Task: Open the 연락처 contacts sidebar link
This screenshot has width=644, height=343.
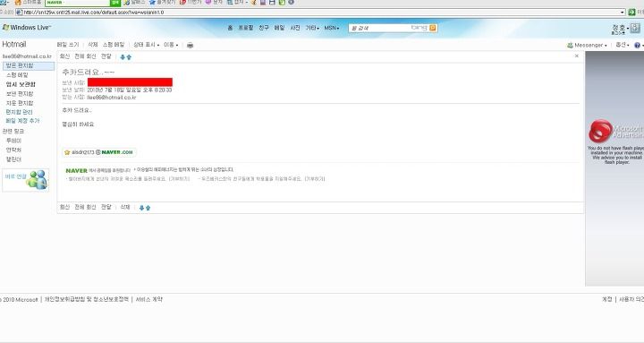Action: point(13,150)
